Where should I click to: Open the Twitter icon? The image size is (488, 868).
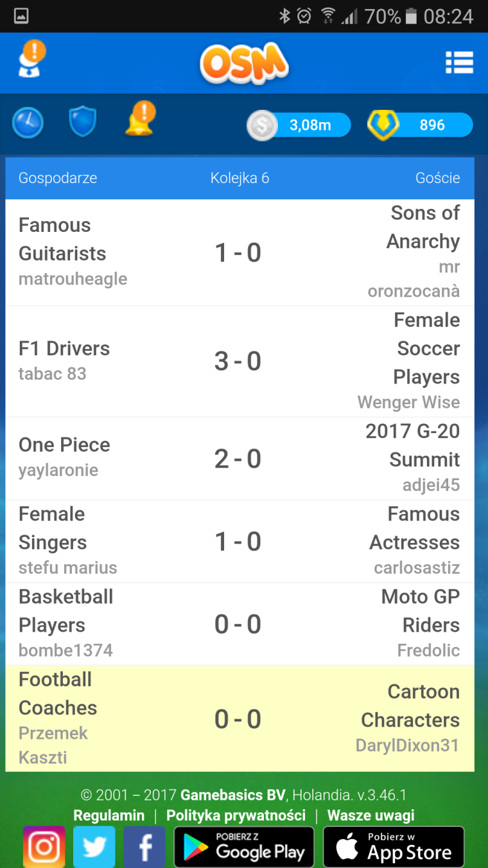tap(94, 847)
